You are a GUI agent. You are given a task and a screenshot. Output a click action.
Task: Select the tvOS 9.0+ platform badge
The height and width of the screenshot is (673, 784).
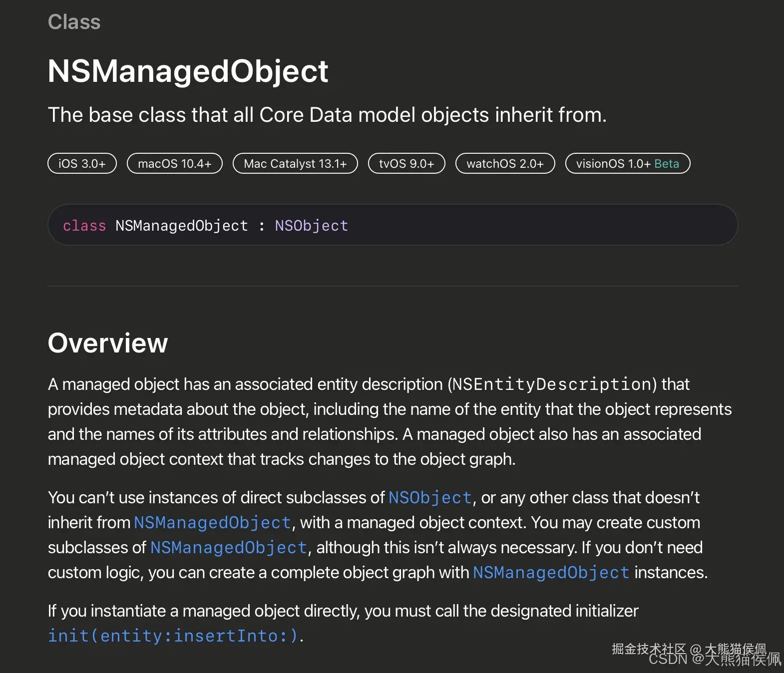(406, 164)
